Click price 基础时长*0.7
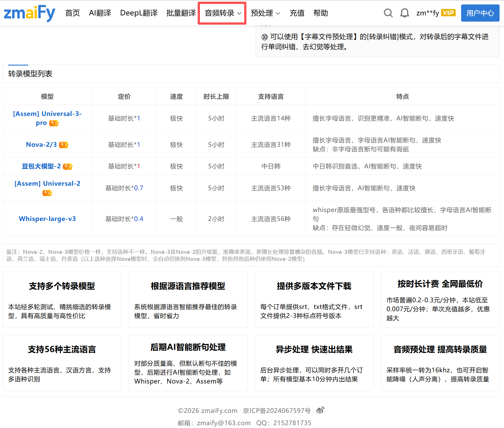This screenshot has height=428, width=504. (x=124, y=188)
